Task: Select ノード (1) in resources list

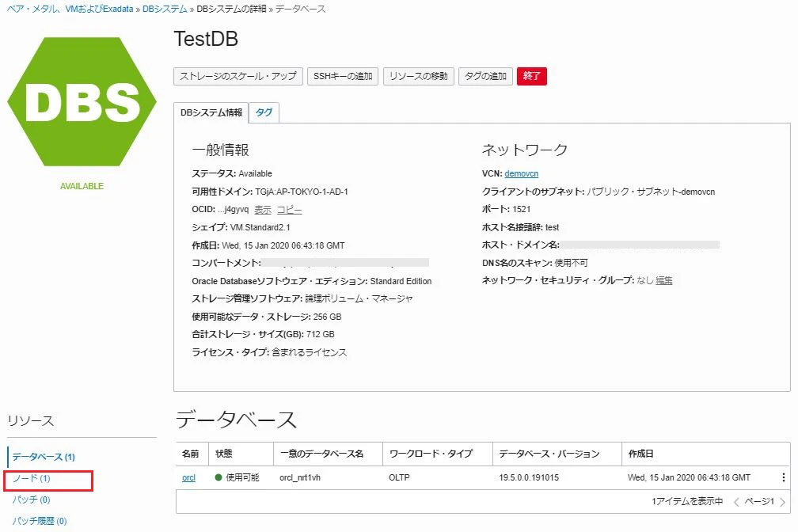Action: click(x=31, y=478)
